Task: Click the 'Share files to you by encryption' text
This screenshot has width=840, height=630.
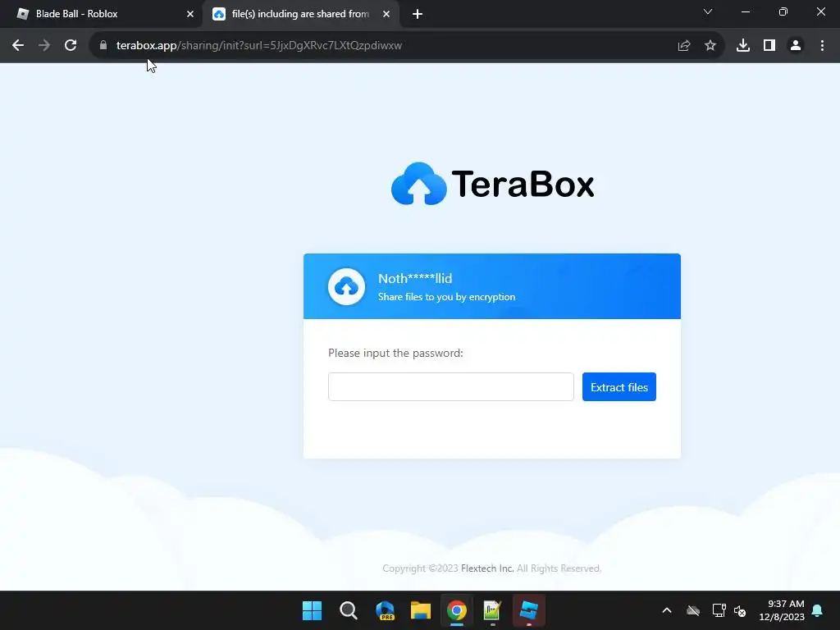Action: [447, 297]
